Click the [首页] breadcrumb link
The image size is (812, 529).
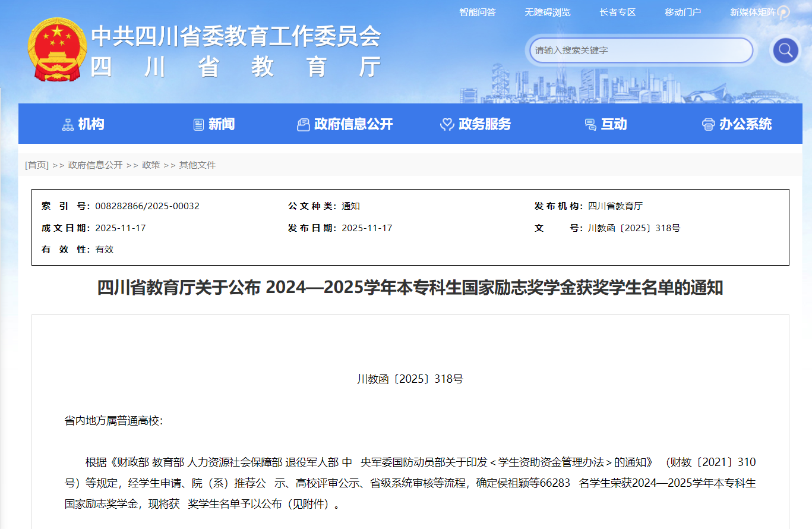[37, 165]
